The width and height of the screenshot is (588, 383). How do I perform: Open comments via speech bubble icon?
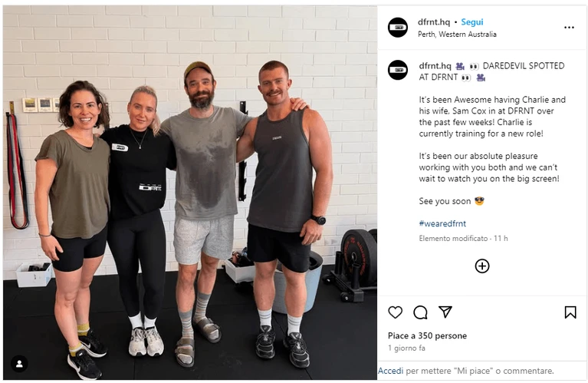pos(420,312)
